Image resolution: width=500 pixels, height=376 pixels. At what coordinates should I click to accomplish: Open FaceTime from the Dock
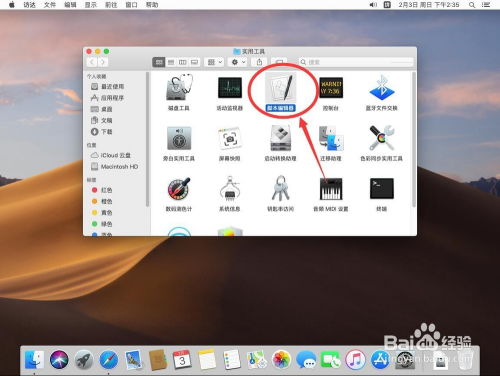point(330,360)
